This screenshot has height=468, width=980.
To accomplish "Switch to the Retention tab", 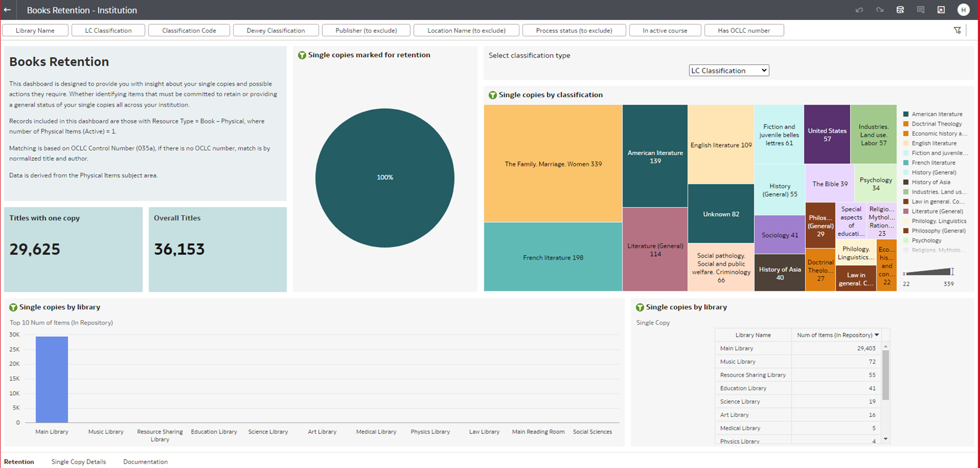I will pos(19,462).
